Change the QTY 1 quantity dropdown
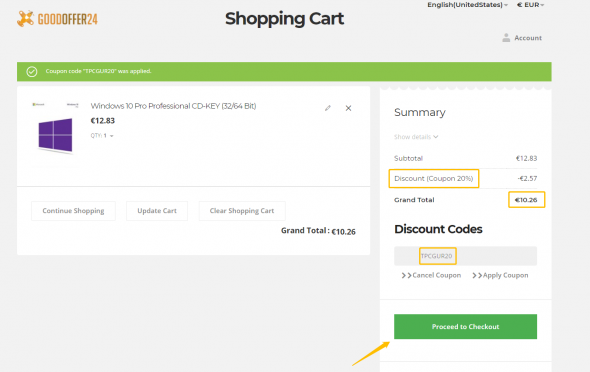 click(102, 135)
